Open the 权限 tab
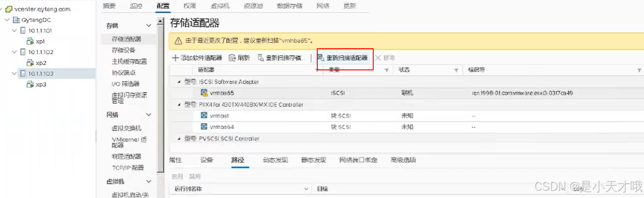The width and height of the screenshot is (644, 198). [x=190, y=6]
